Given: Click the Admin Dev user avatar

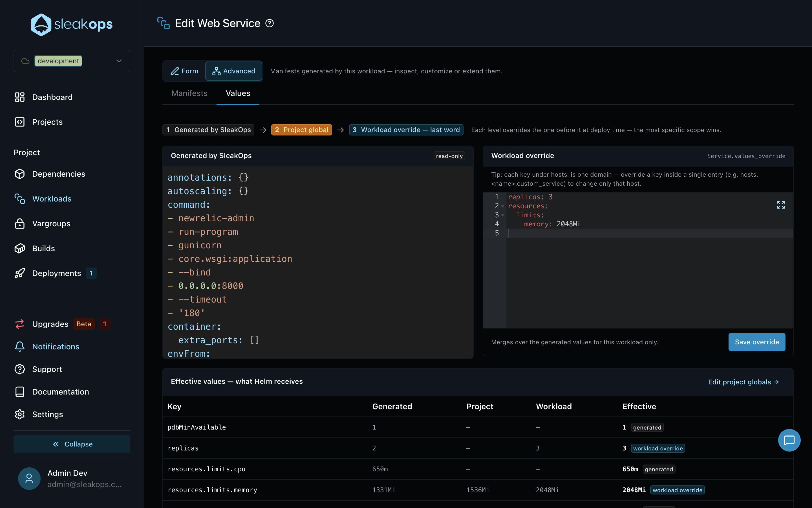Looking at the screenshot, I should (x=29, y=478).
